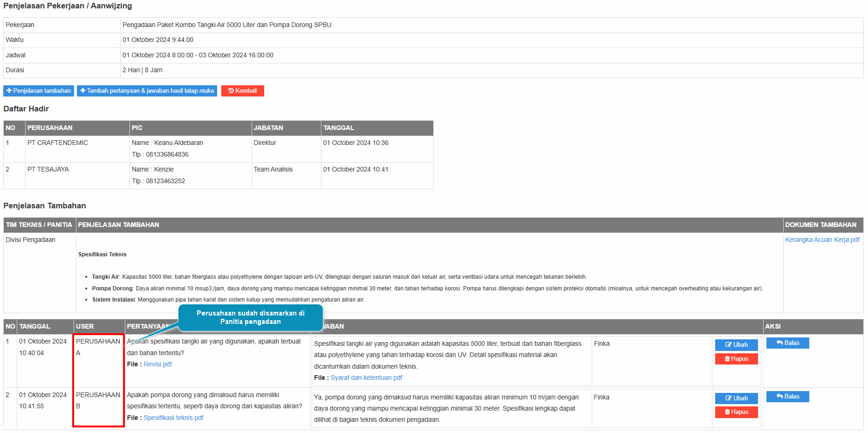Click Ubah for the tangki air answer
868x433 pixels.
pos(736,345)
